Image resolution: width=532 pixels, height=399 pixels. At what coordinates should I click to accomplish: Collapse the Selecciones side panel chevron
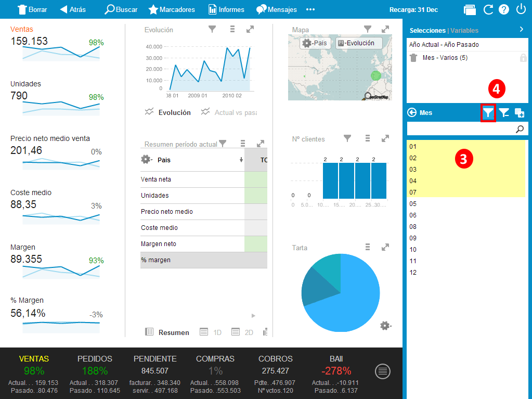(x=521, y=30)
